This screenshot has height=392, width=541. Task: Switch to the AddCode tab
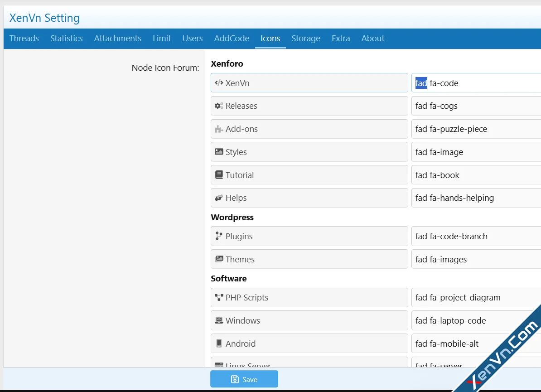pyautogui.click(x=232, y=39)
